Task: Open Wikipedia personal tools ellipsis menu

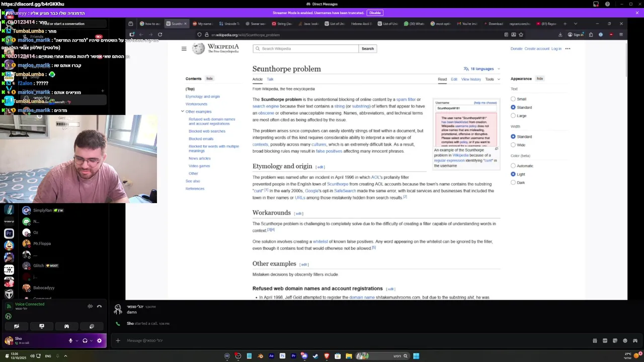Action: click(568, 49)
